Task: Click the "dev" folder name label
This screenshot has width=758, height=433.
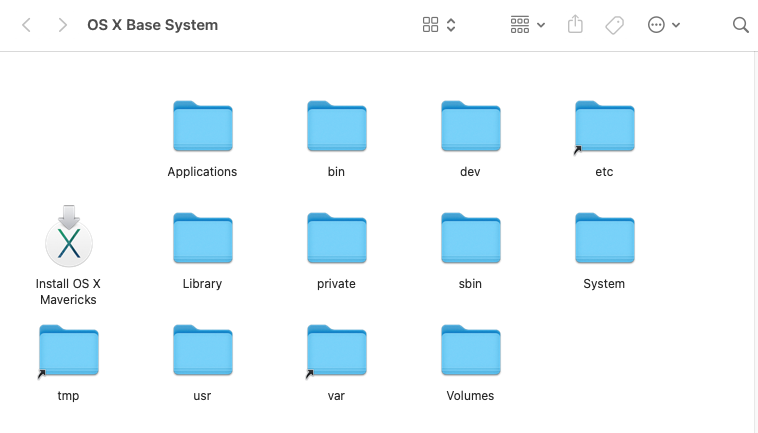Action: pos(470,172)
